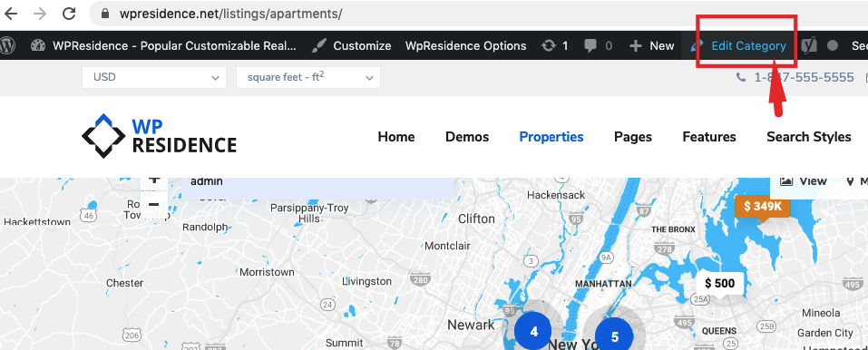Screen dimensions: 868x350
Task: Open WpResidence Options in admin bar
Action: click(465, 46)
